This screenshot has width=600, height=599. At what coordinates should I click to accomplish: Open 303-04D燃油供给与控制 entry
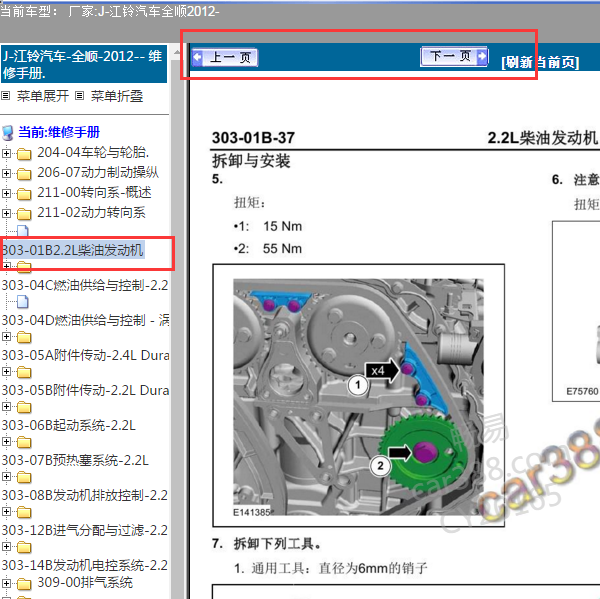click(85, 320)
